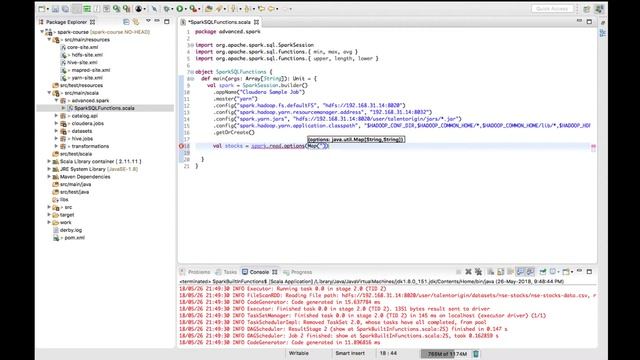
Task: Click Remove All Terminated Launches double-X icon
Action: point(478,272)
